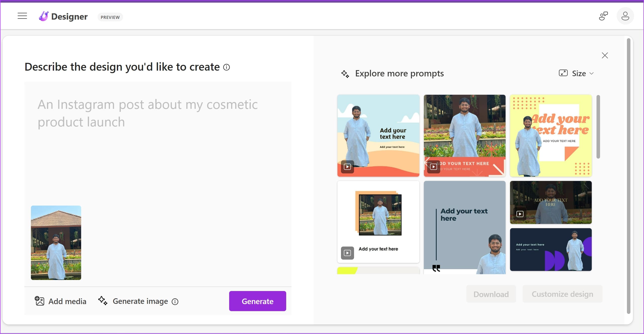
Task: Click info icon next to Generate image
Action: click(x=175, y=302)
